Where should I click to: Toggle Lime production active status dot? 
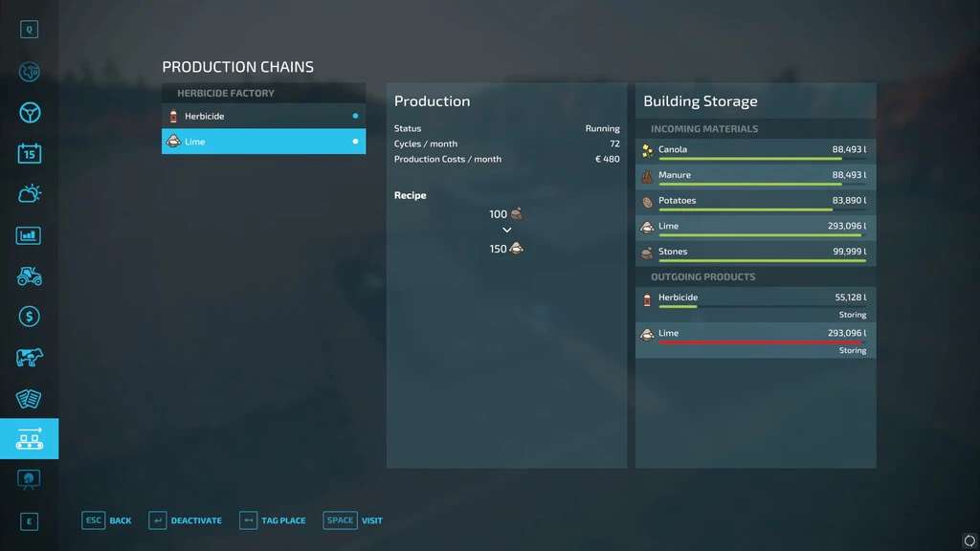(x=355, y=142)
